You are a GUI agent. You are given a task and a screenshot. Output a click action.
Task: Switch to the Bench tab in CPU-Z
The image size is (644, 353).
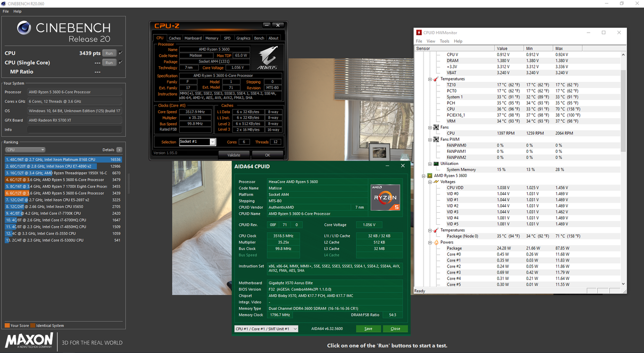[259, 38]
